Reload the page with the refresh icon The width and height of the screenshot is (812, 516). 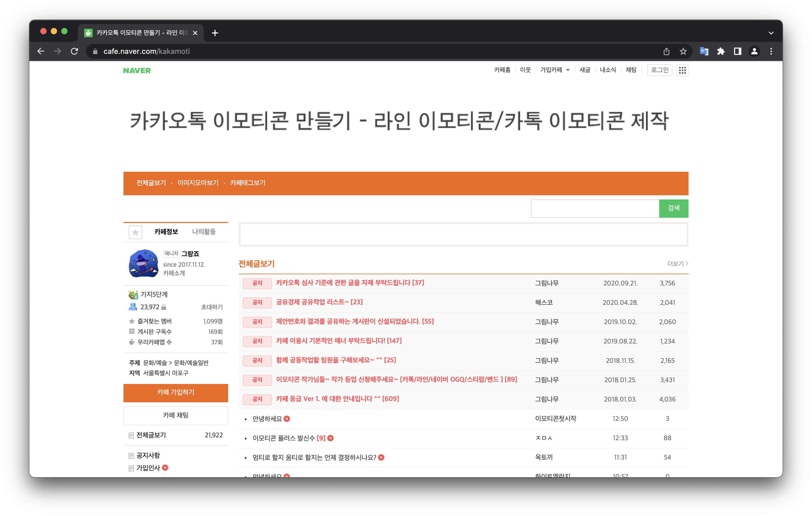75,51
